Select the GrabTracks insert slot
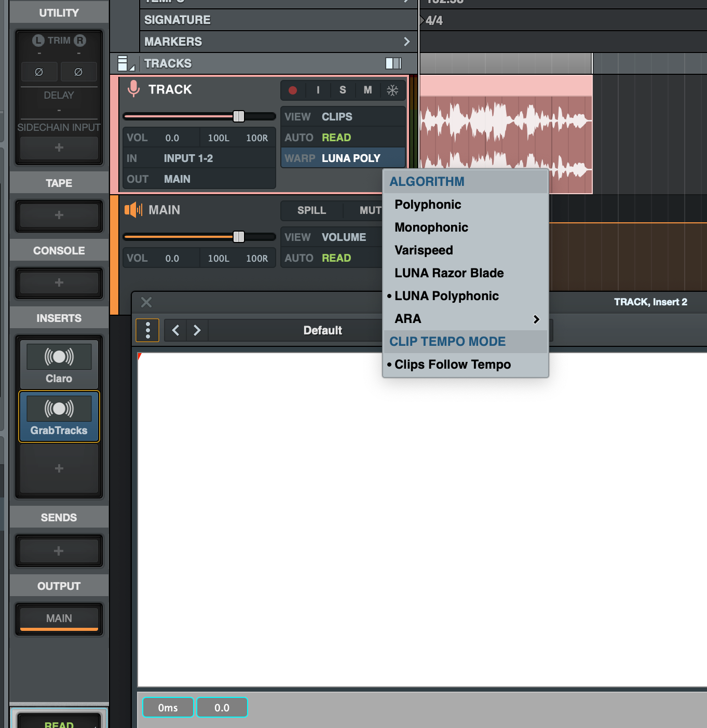 pos(59,416)
